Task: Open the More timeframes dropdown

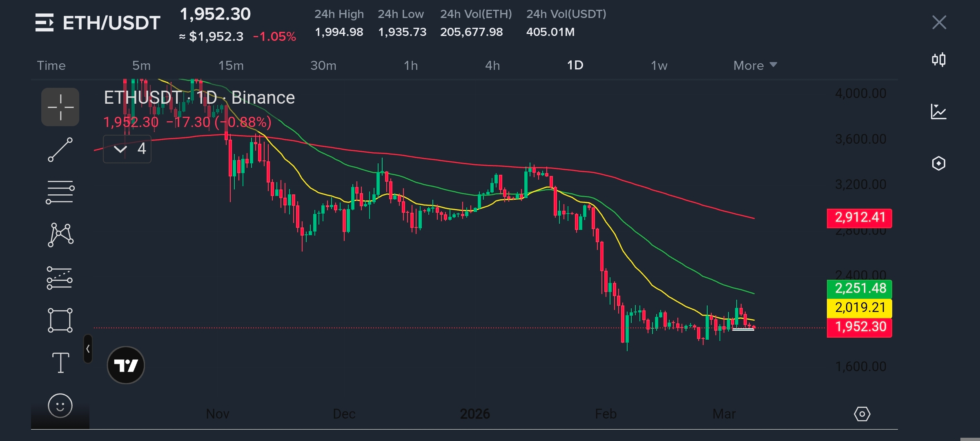Action: [755, 65]
